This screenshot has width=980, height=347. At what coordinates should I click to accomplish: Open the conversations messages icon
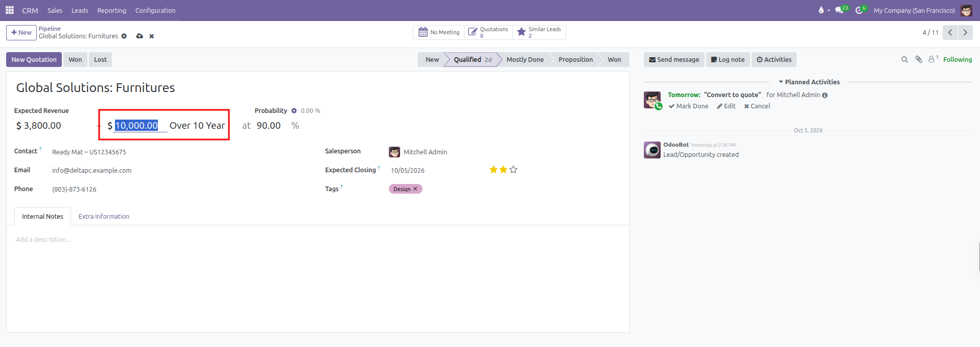tap(839, 10)
